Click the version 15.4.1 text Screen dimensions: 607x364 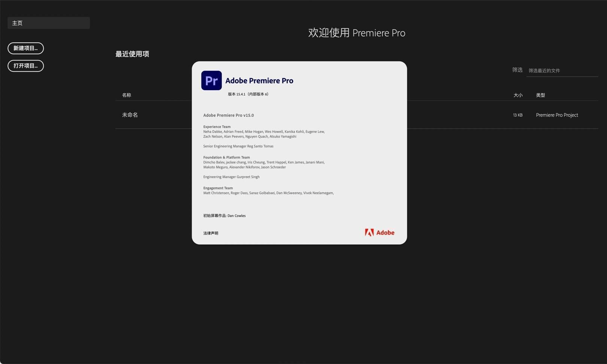(248, 94)
